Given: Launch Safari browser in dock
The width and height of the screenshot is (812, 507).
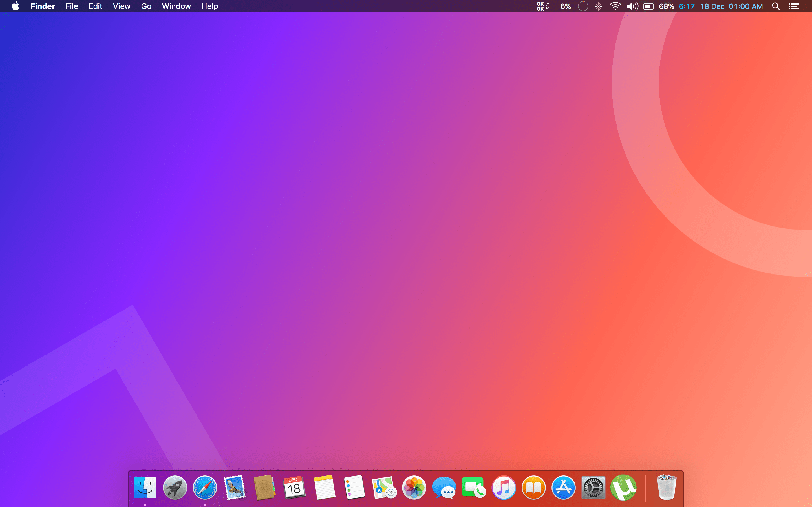Looking at the screenshot, I should point(205,488).
